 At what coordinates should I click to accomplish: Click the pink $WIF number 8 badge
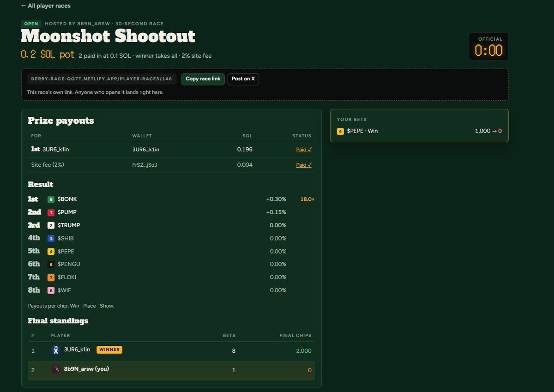[51, 290]
